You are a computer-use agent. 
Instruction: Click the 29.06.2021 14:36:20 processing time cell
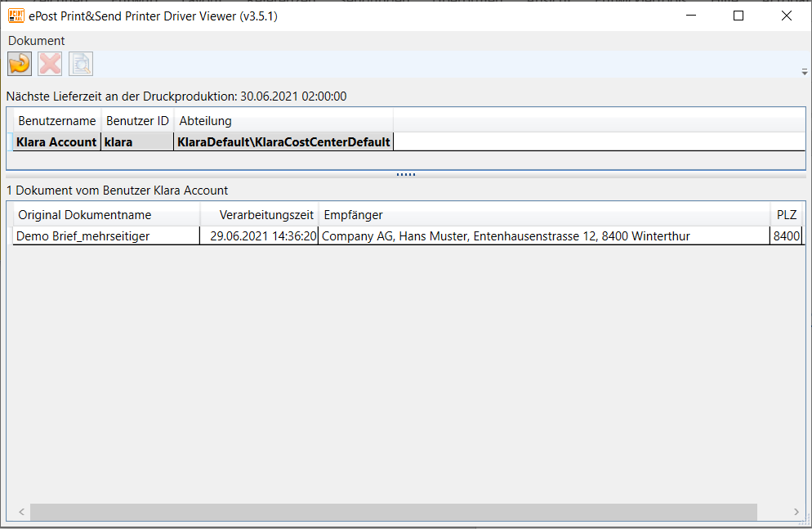click(x=259, y=235)
